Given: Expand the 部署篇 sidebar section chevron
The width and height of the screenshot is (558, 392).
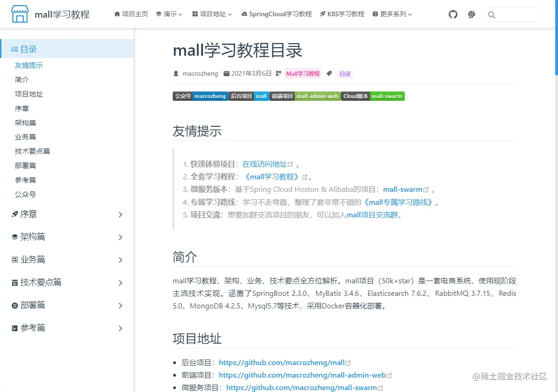Looking at the screenshot, I should pos(121,306).
